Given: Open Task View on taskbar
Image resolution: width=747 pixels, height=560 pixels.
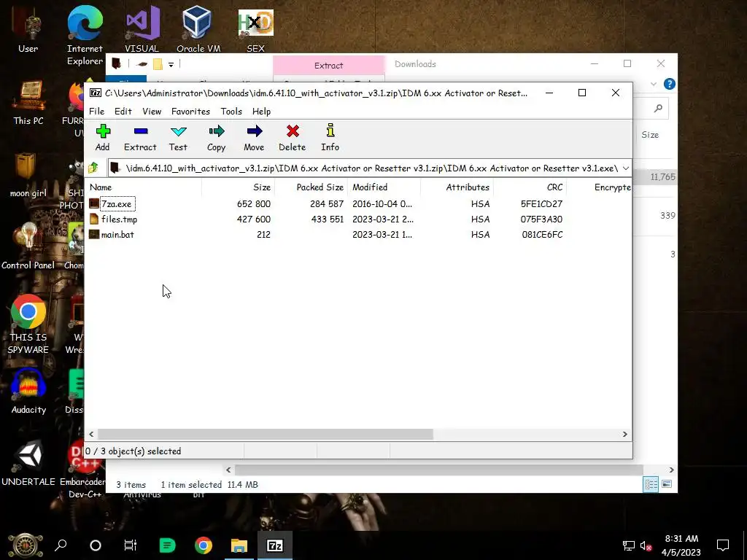Looking at the screenshot, I should [130, 545].
